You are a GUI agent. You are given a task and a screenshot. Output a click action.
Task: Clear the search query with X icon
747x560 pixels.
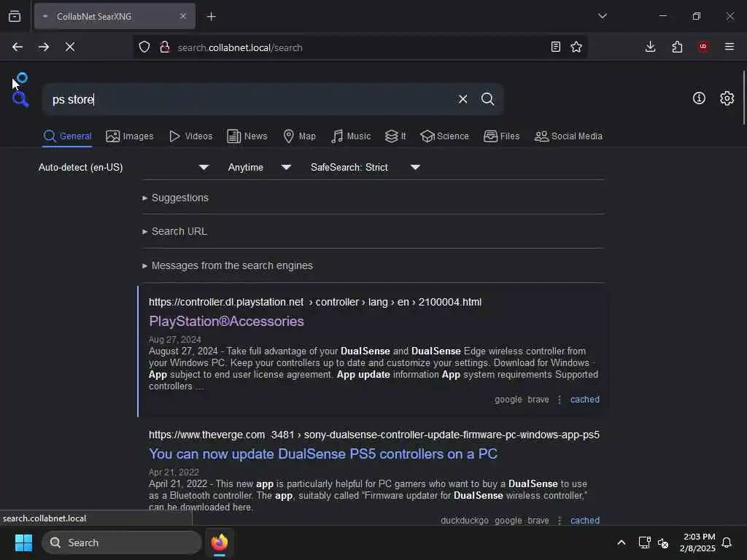(x=462, y=99)
